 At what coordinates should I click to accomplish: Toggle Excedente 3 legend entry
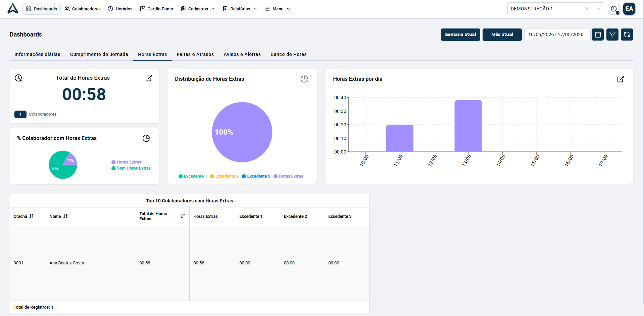(256, 176)
